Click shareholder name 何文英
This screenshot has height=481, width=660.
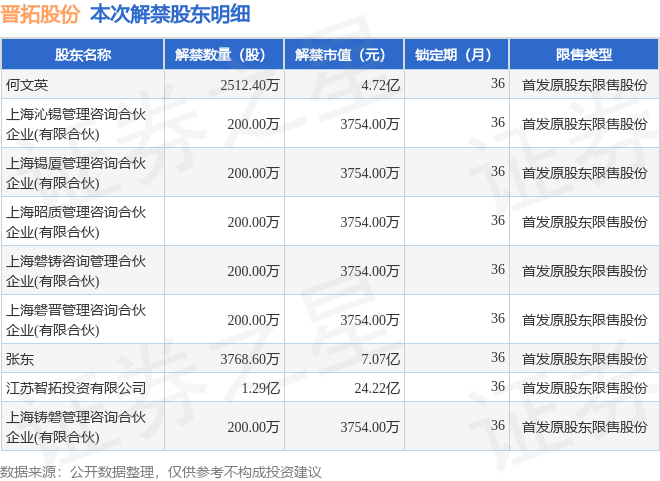pyautogui.click(x=27, y=85)
